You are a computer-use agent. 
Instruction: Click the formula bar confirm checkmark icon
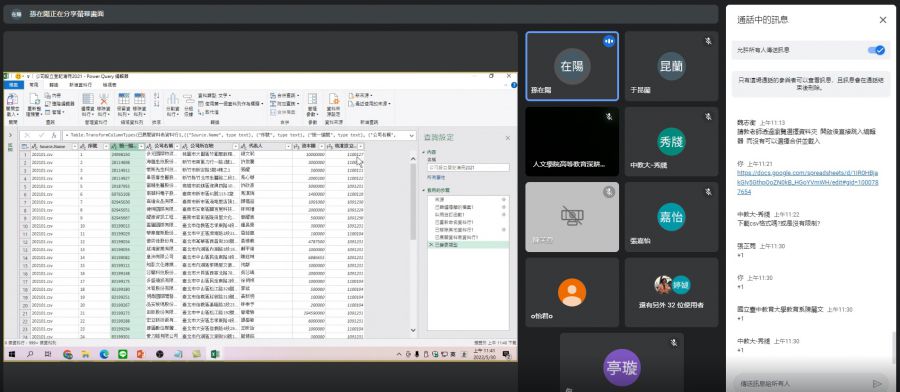tap(41, 135)
